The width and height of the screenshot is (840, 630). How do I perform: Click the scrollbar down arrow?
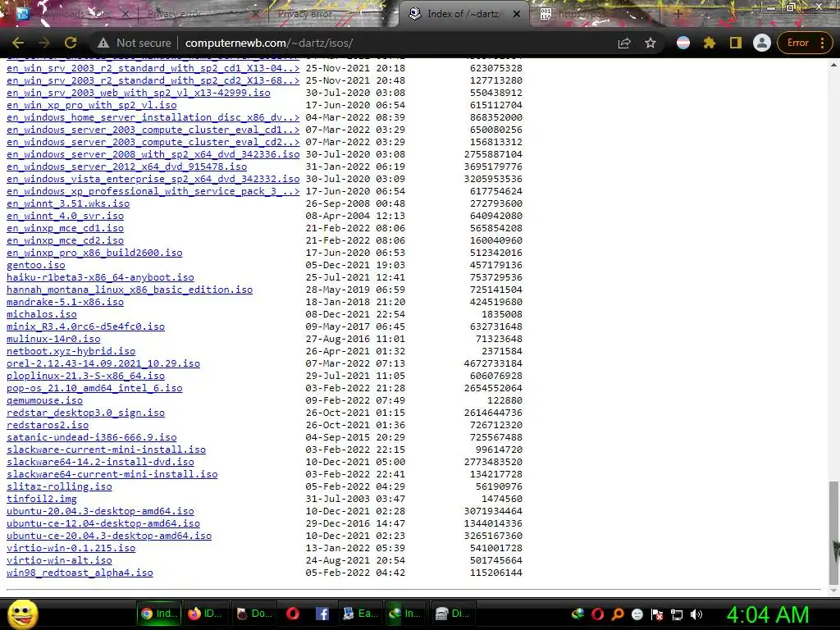tap(833, 591)
